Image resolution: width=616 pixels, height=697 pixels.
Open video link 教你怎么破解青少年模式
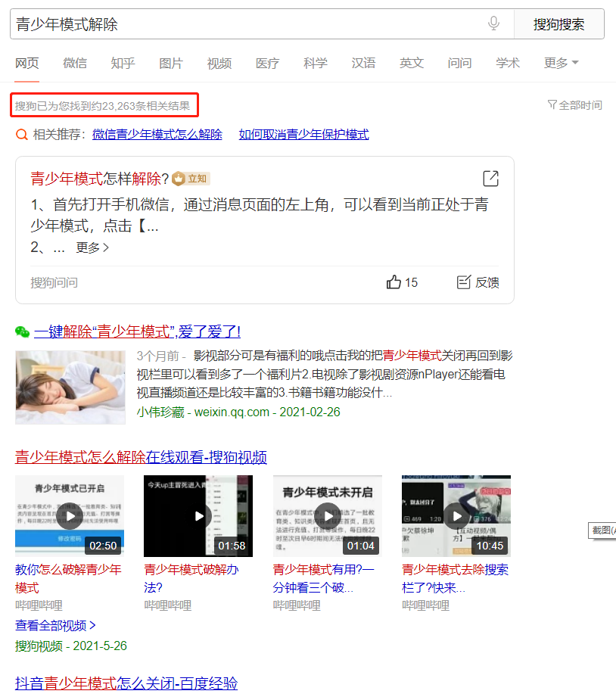click(x=68, y=579)
